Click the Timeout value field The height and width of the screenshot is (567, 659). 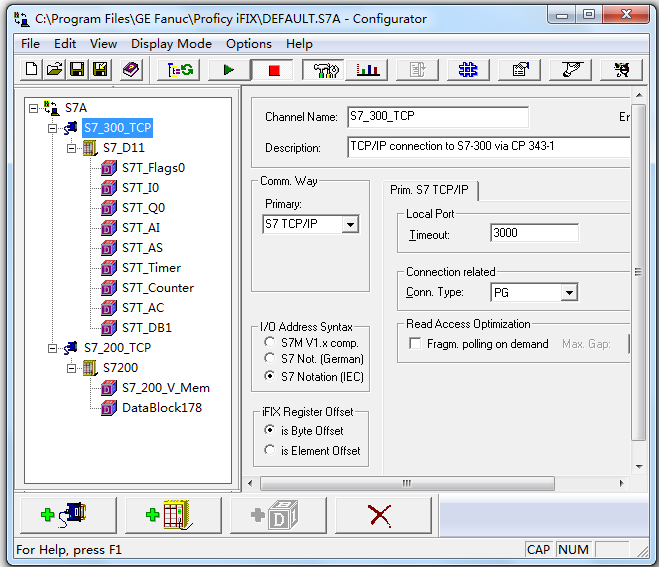(534, 233)
